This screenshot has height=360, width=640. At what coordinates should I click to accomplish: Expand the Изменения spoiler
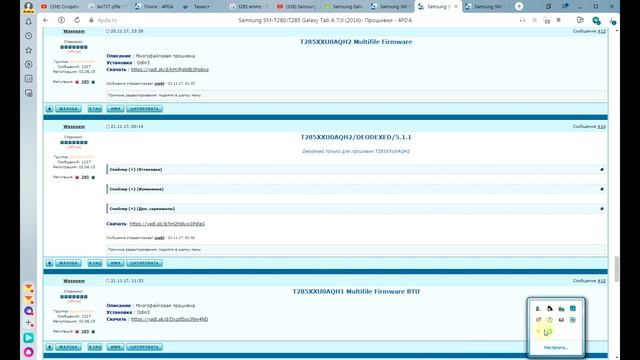point(356,189)
